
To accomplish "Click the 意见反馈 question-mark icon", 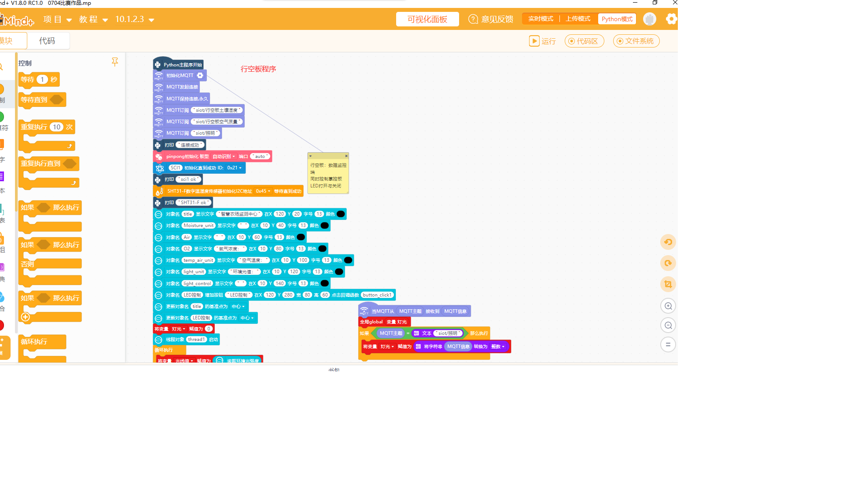I will (473, 19).
